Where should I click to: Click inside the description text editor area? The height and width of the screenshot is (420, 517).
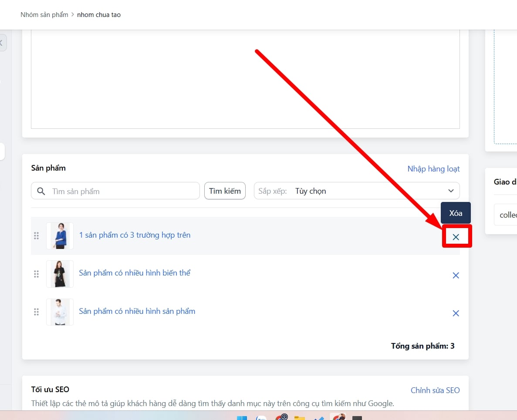245,78
